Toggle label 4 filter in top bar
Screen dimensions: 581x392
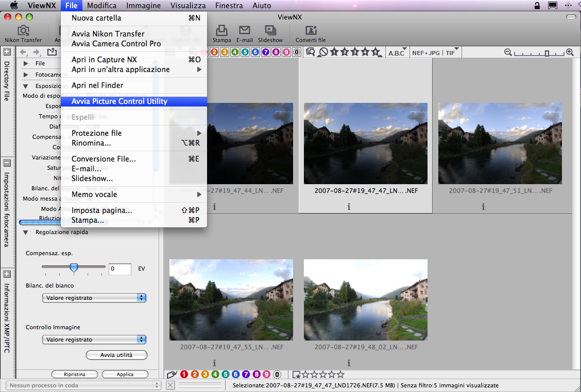235,52
